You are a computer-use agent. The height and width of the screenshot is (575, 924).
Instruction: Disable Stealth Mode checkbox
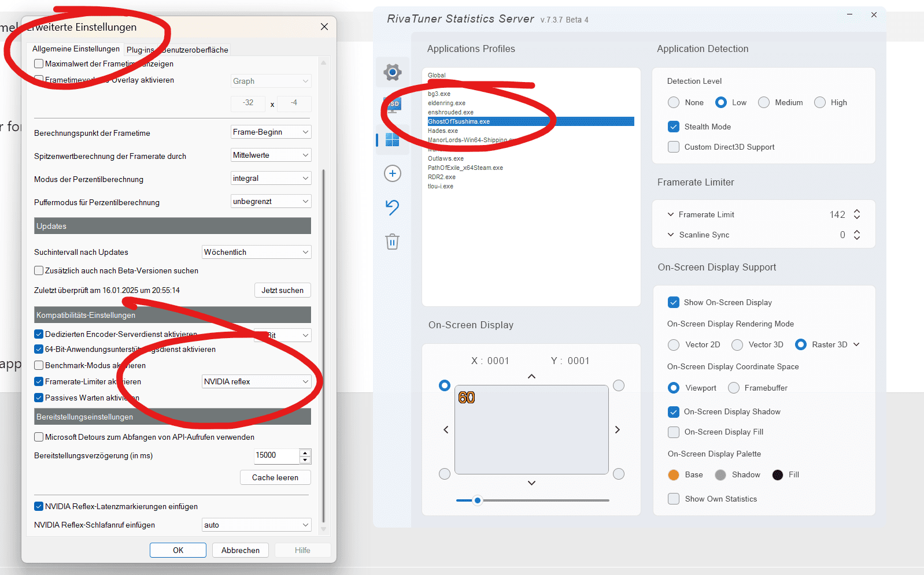674,127
